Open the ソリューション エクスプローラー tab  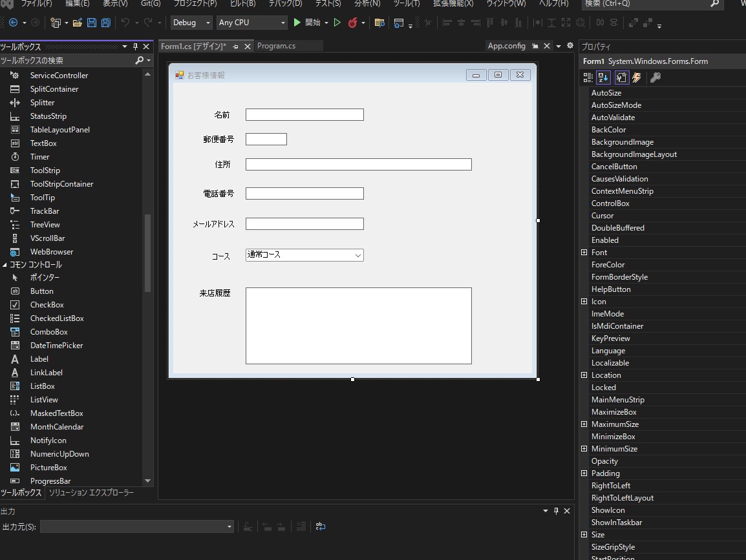coord(91,493)
